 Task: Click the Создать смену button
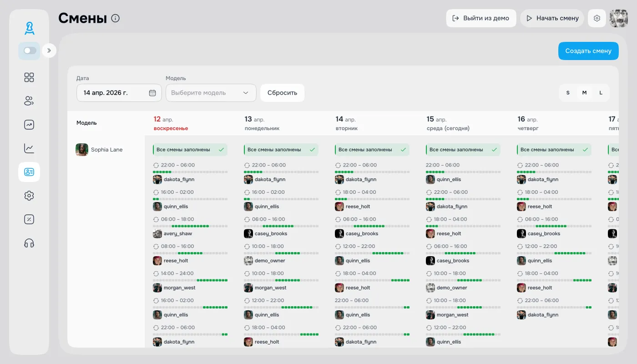[x=588, y=51]
